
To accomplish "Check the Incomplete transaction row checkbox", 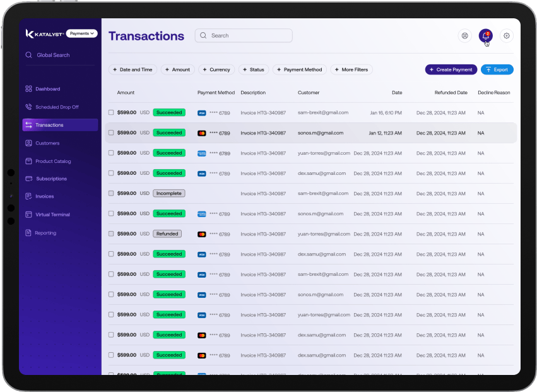I will point(111,193).
